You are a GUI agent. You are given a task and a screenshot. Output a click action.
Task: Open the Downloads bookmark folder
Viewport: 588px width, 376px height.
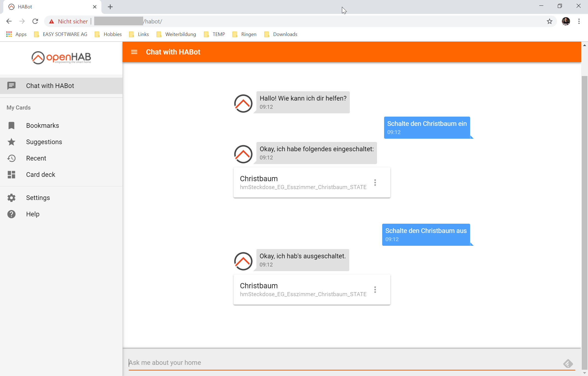pyautogui.click(x=281, y=34)
